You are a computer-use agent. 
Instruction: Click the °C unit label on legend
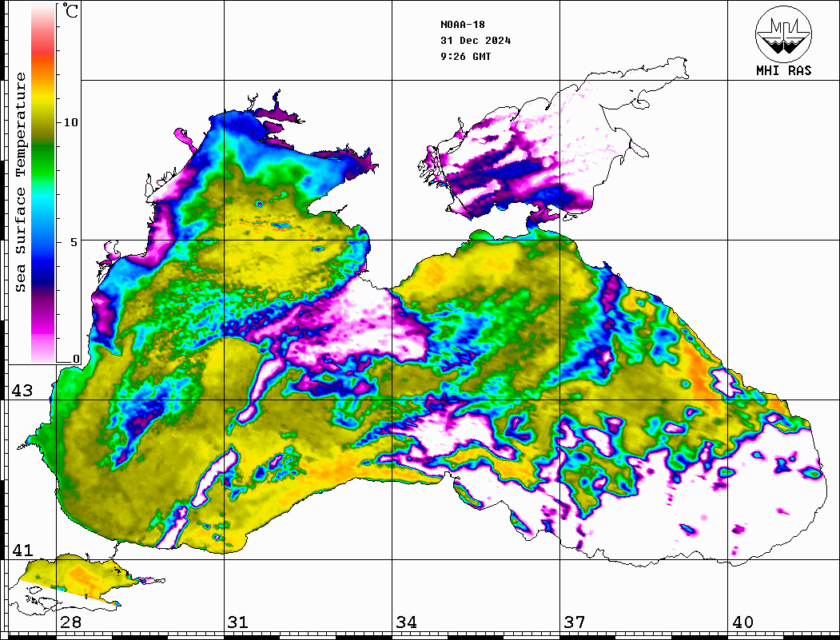[70, 11]
